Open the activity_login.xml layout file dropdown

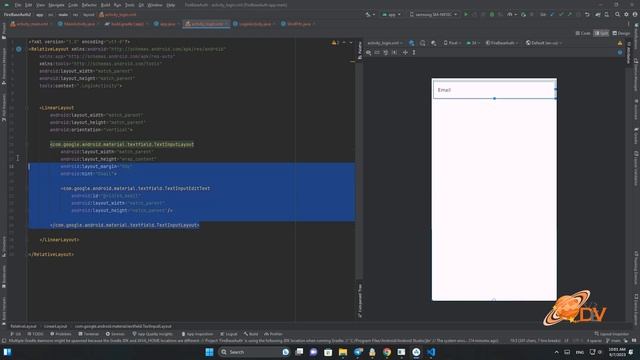pyautogui.click(x=384, y=43)
